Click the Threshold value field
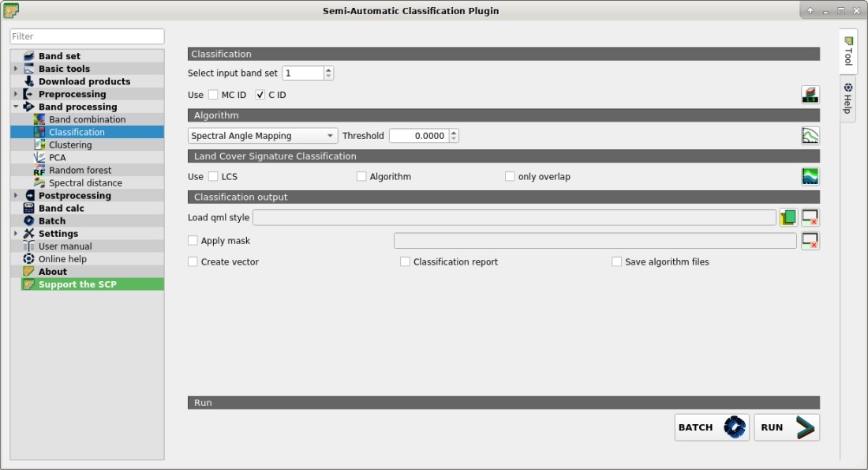The image size is (868, 470). point(420,136)
